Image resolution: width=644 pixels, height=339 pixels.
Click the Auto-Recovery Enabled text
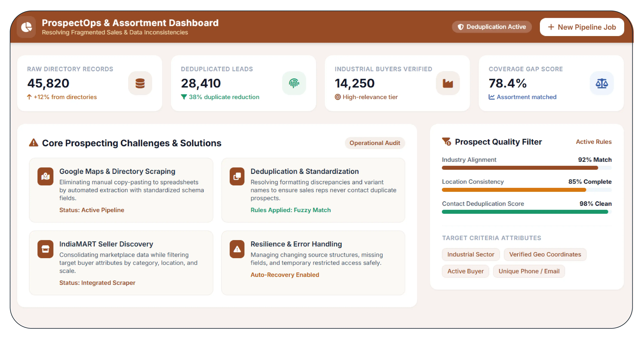point(285,275)
